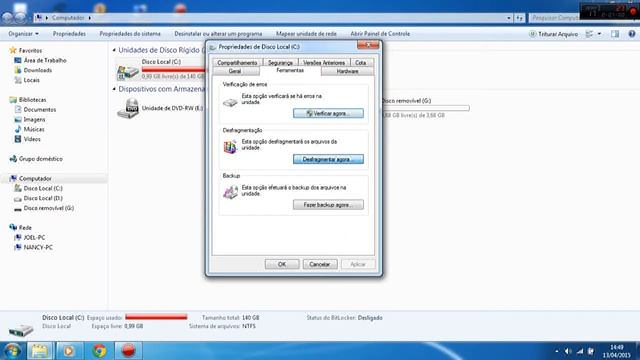
Task: Click Fazer backup agora button
Action: [328, 204]
